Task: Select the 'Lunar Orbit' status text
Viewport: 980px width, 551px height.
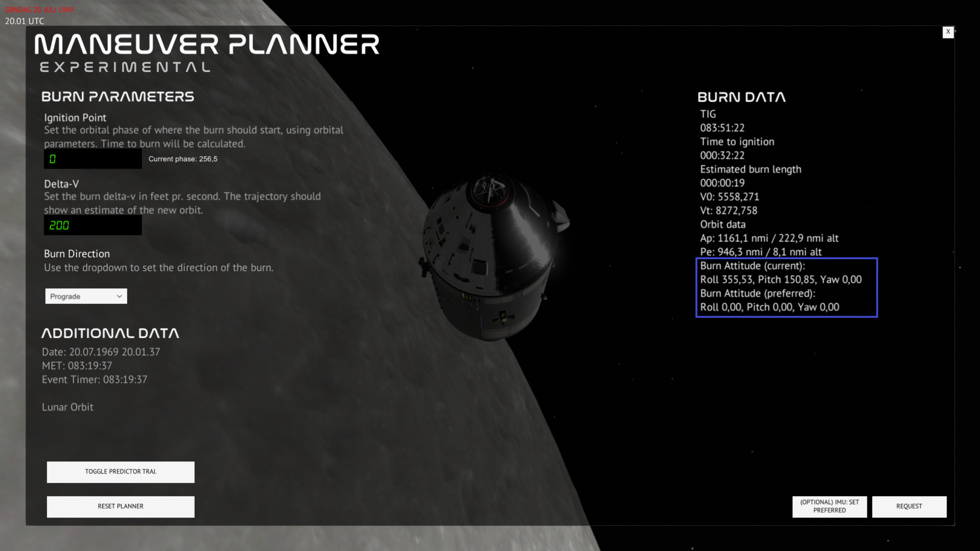Action: tap(67, 407)
